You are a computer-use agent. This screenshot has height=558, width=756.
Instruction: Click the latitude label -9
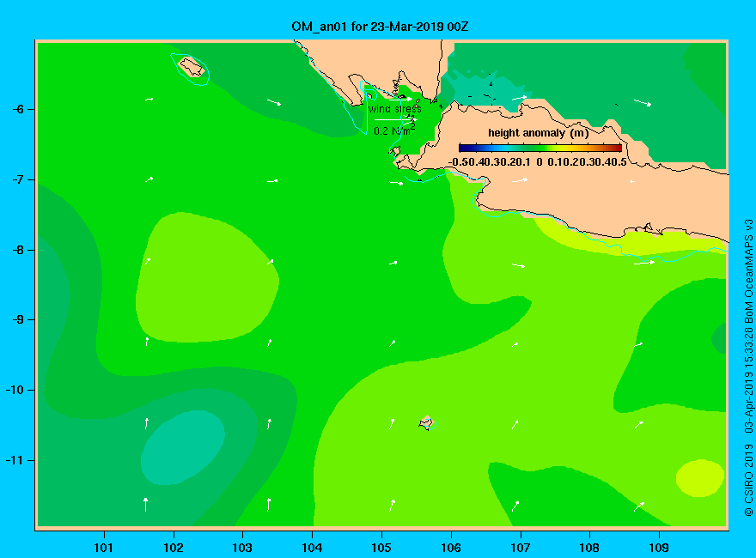point(18,320)
